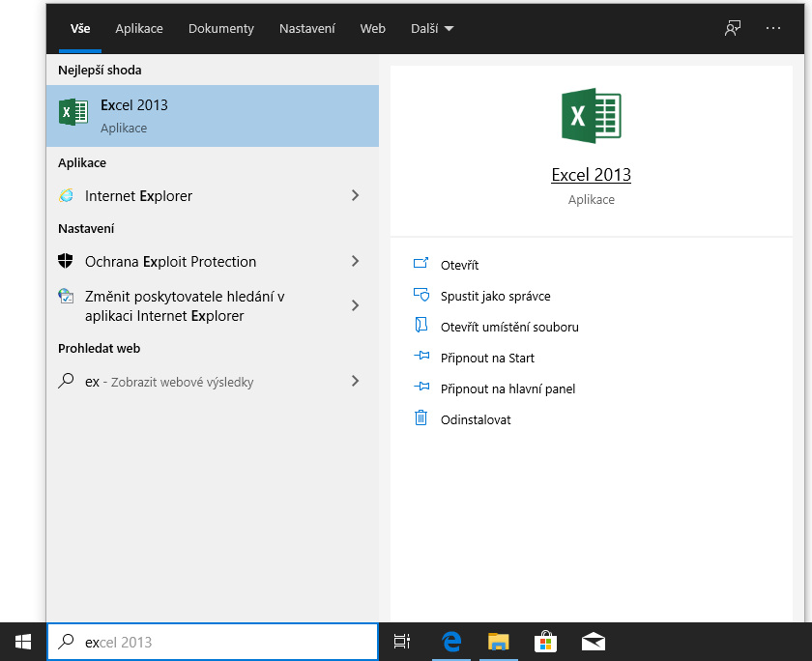Click the Excel 2013 icon in best match

pyautogui.click(x=73, y=112)
